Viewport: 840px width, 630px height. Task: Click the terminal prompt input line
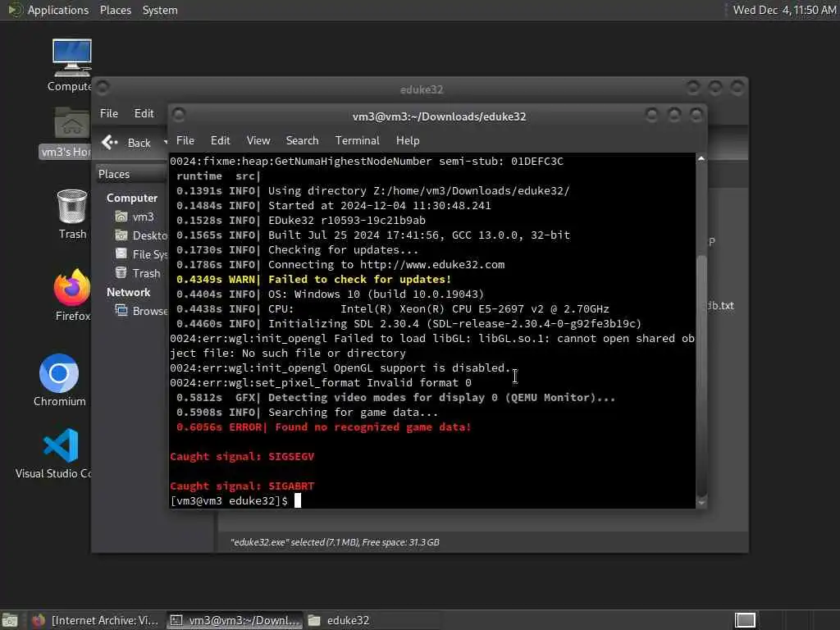click(431, 501)
